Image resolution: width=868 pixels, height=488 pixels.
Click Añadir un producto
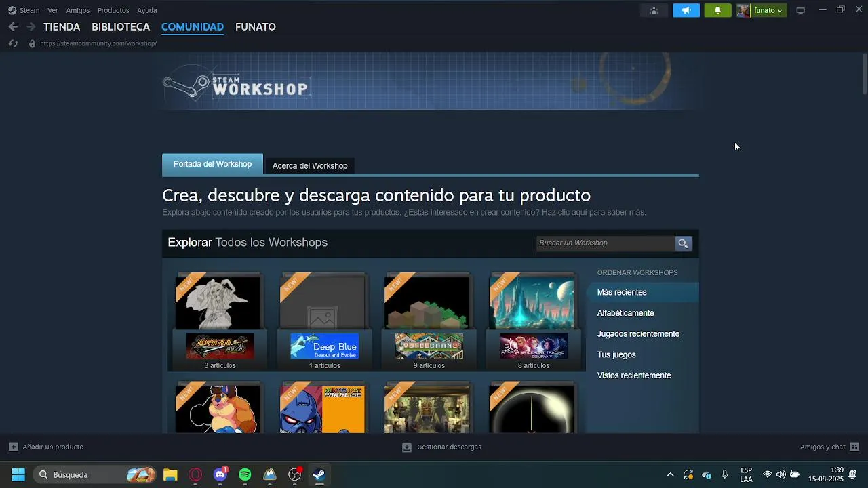coord(46,447)
